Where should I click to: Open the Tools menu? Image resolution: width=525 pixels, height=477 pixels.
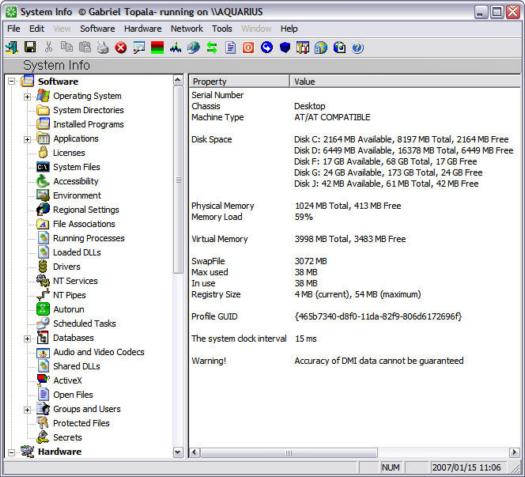click(x=222, y=29)
